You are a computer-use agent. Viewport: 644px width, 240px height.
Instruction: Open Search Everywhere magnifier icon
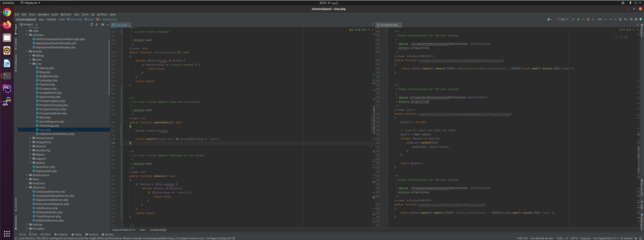coord(631,19)
